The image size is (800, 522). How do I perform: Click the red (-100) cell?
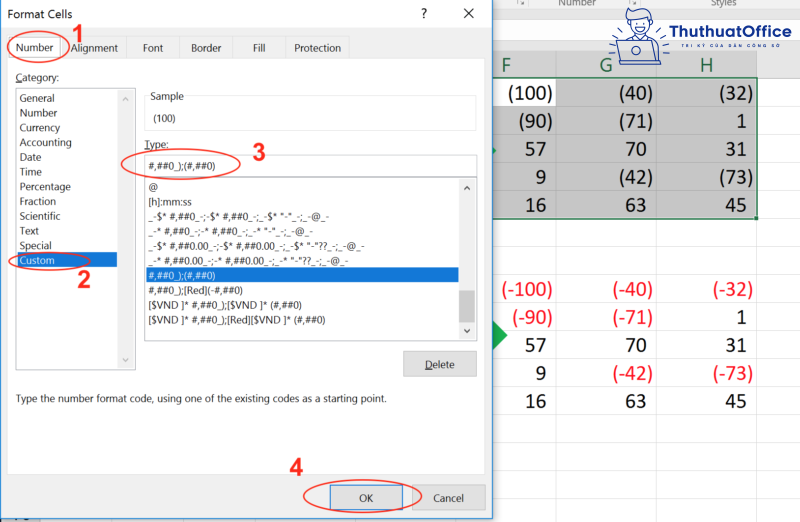click(x=524, y=289)
